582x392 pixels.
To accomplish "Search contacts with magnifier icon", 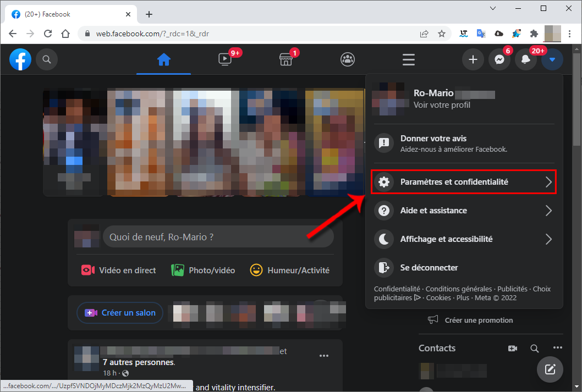I will point(535,348).
